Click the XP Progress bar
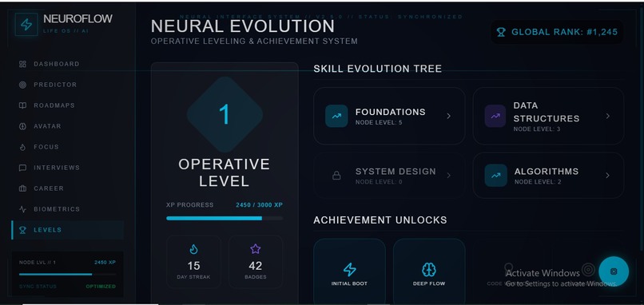Screen dimensions: 644x305 pos(225,219)
